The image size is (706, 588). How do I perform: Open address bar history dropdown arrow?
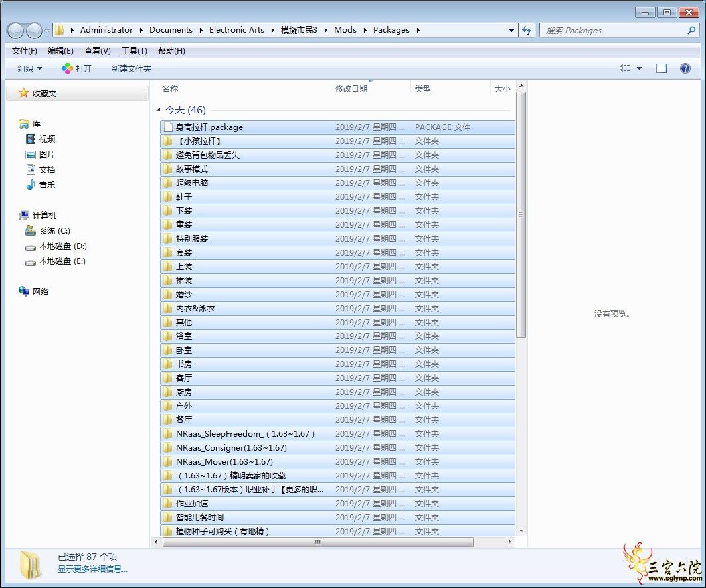[x=511, y=30]
